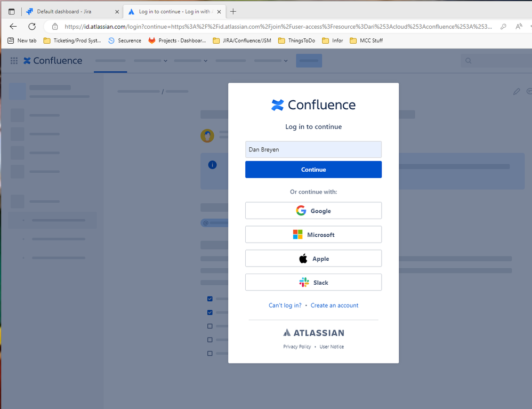Open the password key icon in the address bar

tap(504, 27)
